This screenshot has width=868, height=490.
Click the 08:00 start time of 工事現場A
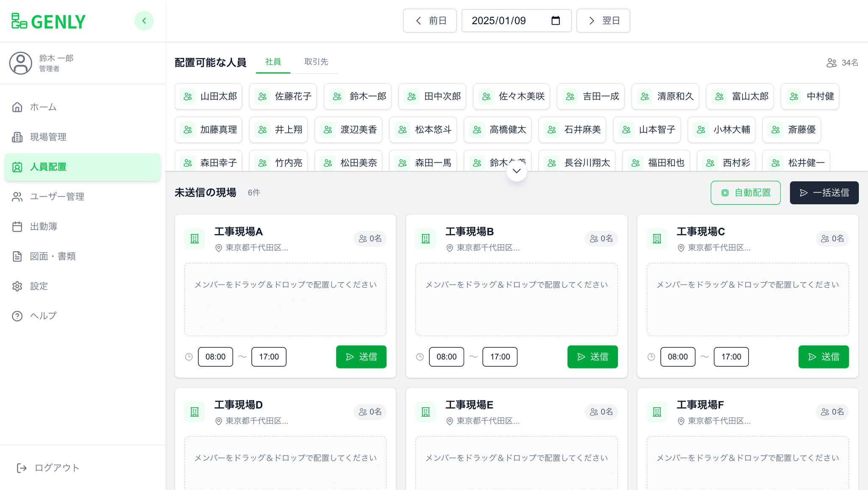coord(215,357)
